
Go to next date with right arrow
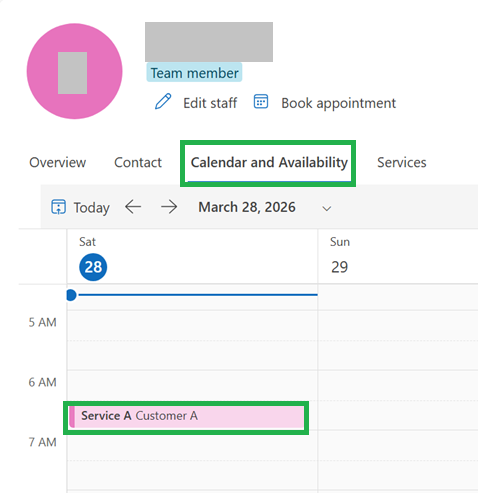tap(169, 207)
